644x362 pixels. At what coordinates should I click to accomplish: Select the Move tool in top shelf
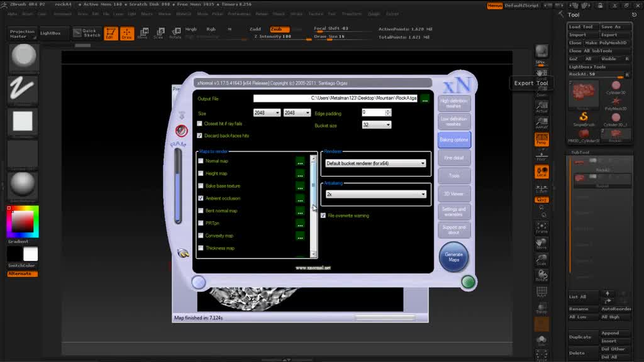click(x=143, y=33)
